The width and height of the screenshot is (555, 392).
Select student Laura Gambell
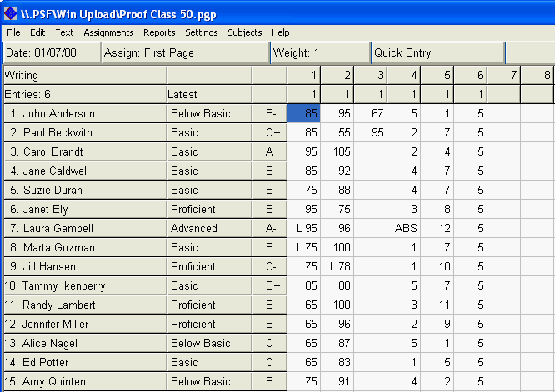tap(85, 228)
